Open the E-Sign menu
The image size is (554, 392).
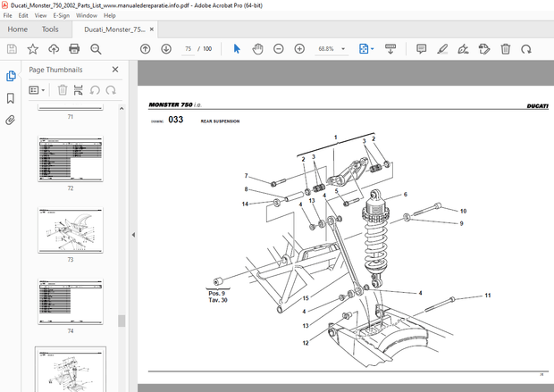(x=61, y=15)
